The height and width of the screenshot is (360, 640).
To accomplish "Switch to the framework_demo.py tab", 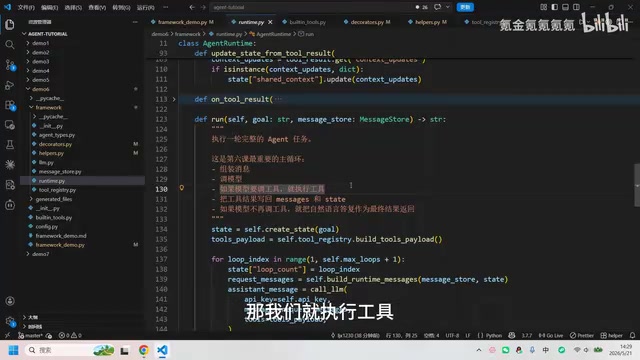I will [x=182, y=22].
